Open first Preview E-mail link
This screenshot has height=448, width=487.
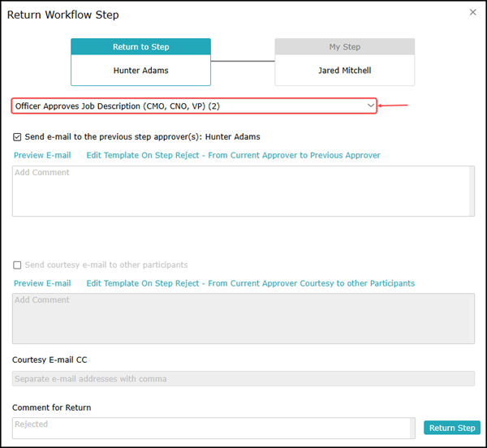(42, 155)
